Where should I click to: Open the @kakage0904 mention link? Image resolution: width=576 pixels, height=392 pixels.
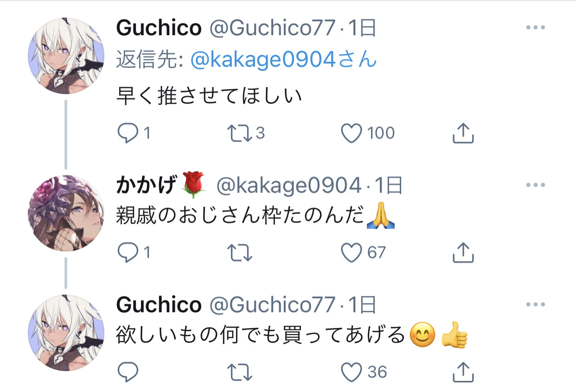pos(284,60)
